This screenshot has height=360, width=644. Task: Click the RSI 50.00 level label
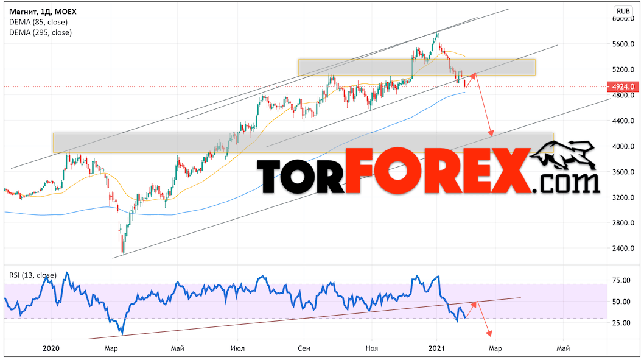621,302
